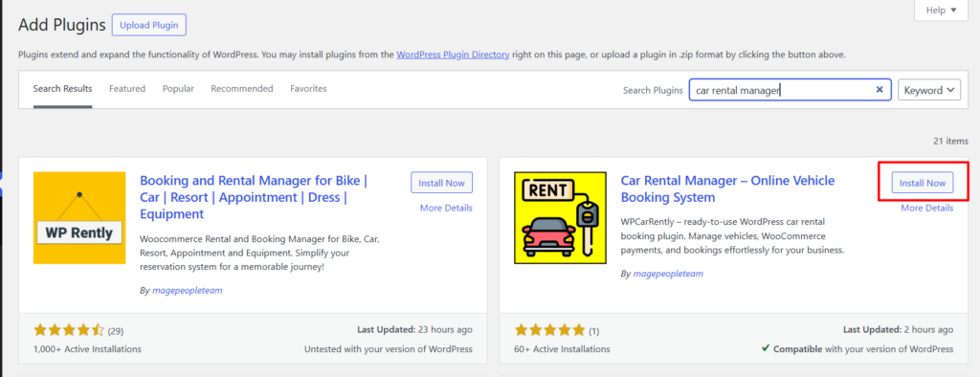The width and height of the screenshot is (980, 377).
Task: Click the Upload Plugin button
Action: pos(148,25)
